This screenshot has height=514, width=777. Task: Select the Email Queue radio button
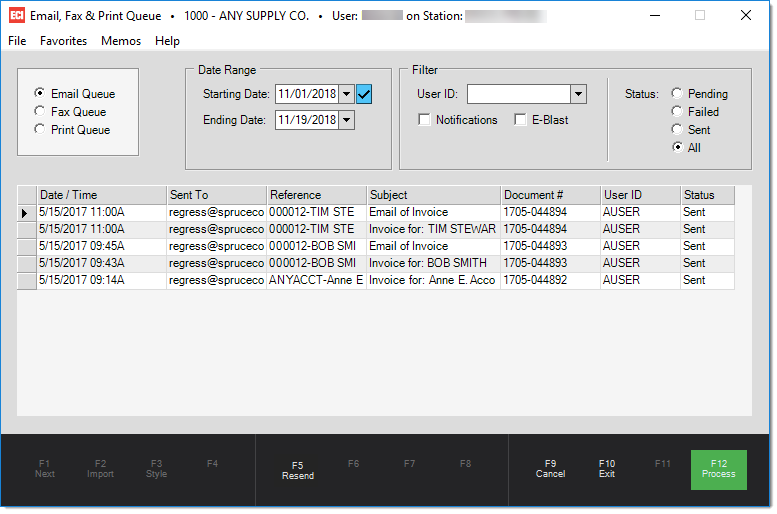tap(40, 93)
